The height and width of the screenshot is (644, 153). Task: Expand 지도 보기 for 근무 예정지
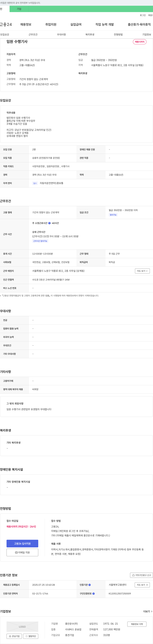coord(142,271)
